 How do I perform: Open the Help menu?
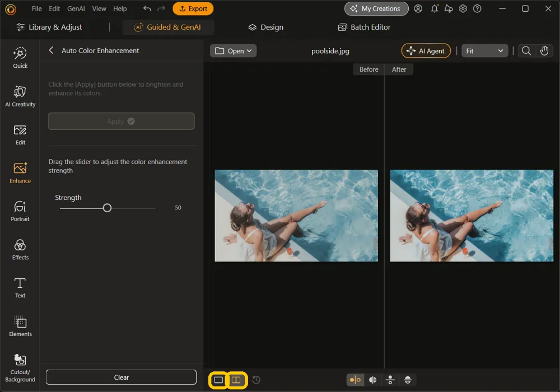coord(120,8)
